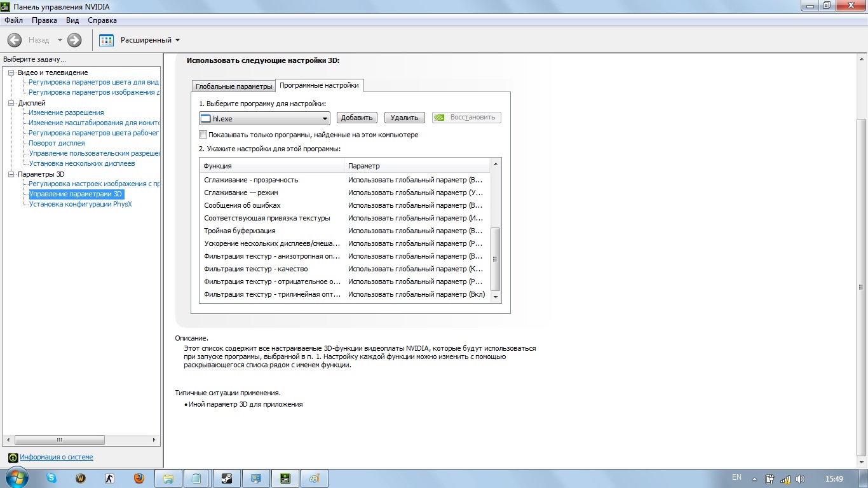Click the Информация о системе link
Viewport: 868px width, 488px height.
[x=57, y=457]
